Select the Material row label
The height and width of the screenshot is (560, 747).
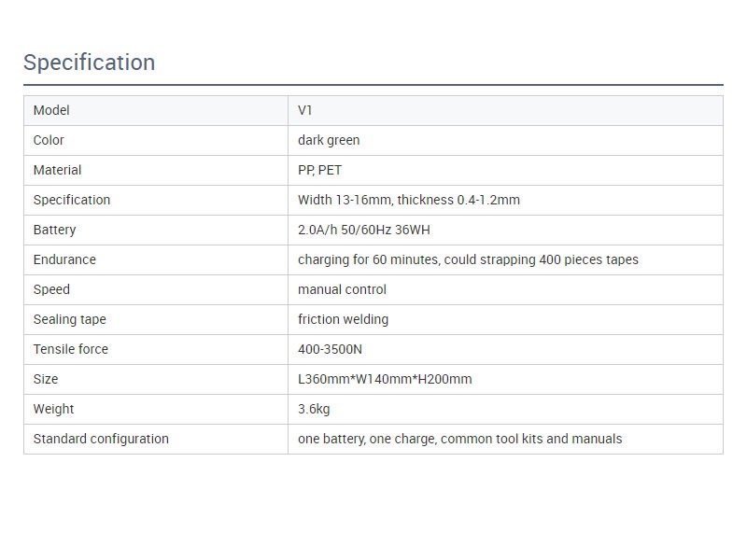point(57,170)
